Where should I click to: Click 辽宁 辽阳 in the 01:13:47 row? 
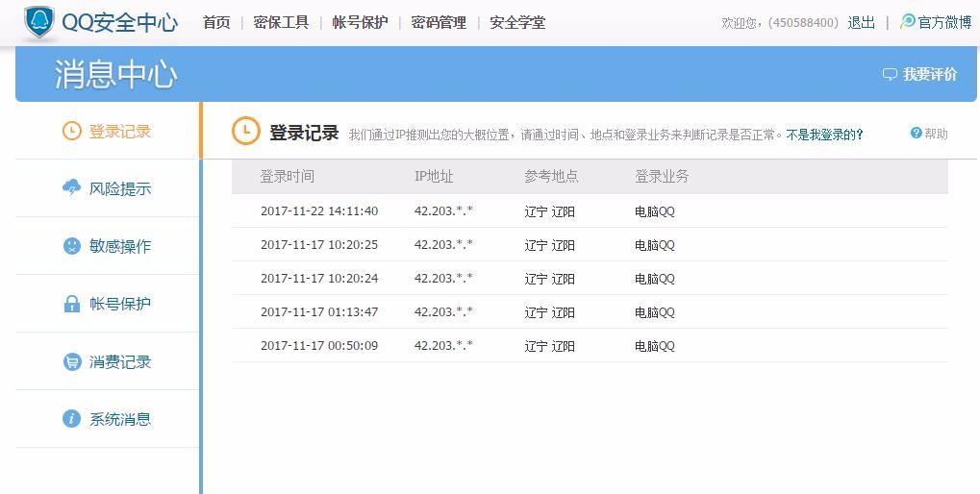(549, 313)
